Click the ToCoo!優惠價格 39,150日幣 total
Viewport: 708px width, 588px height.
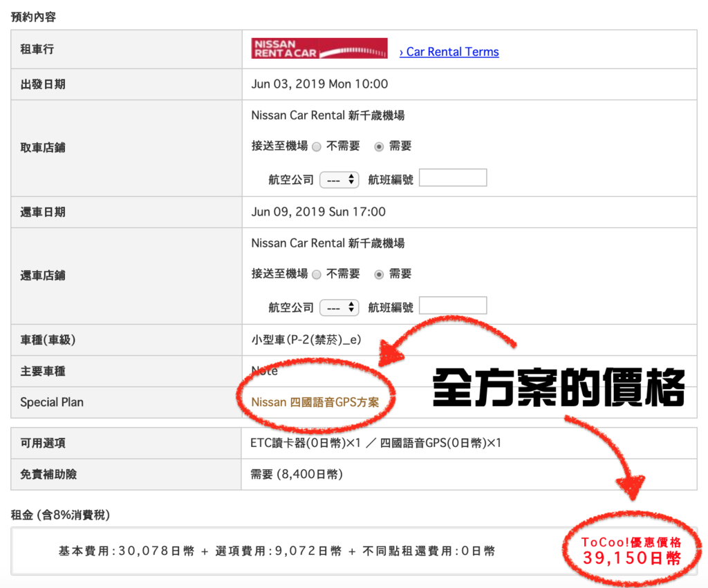[x=631, y=551]
